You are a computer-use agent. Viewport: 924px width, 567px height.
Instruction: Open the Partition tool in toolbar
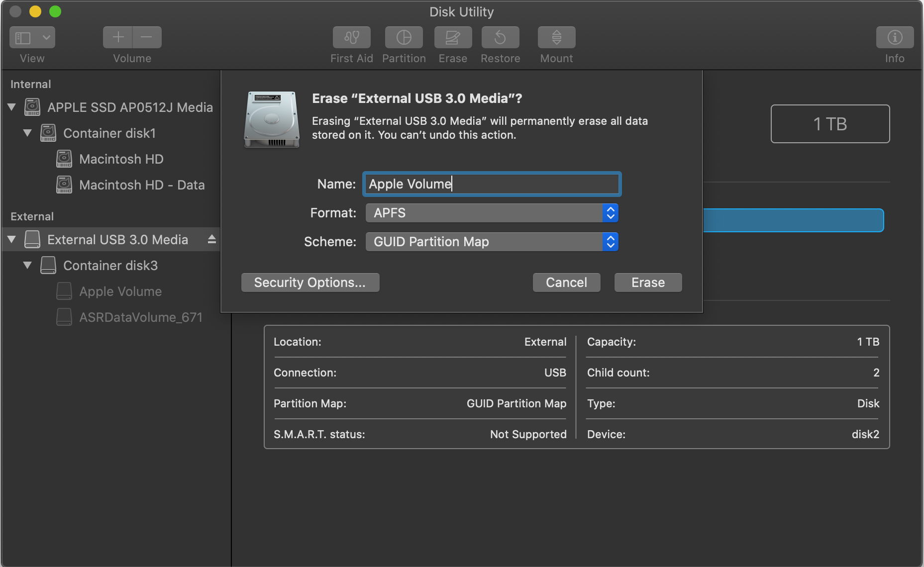(404, 37)
